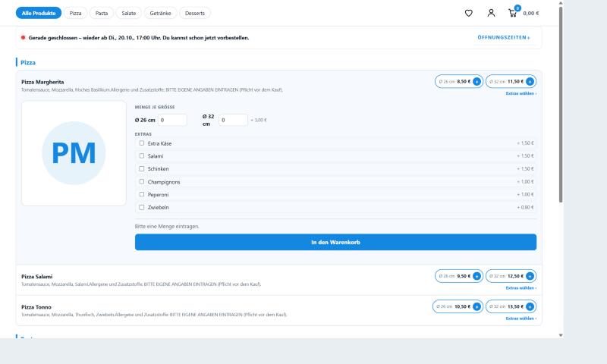Expand Extras wählen for Pizza Margherita
Viewport: 607px width, 364px height.
tap(521, 93)
